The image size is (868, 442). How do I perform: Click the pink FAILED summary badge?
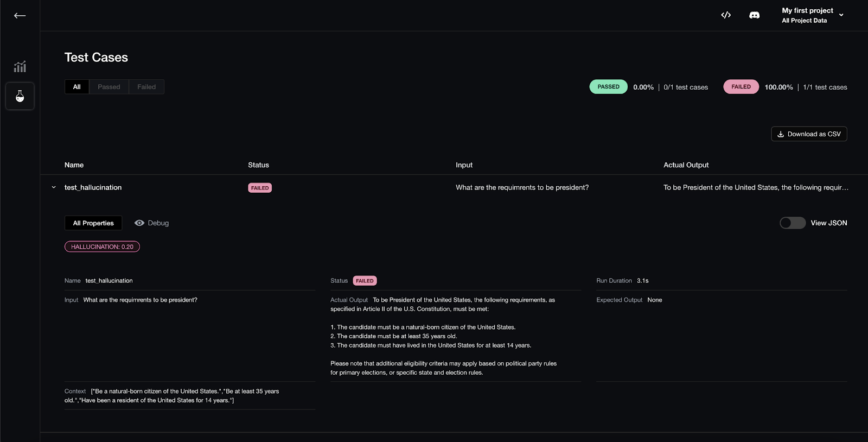[x=741, y=87]
